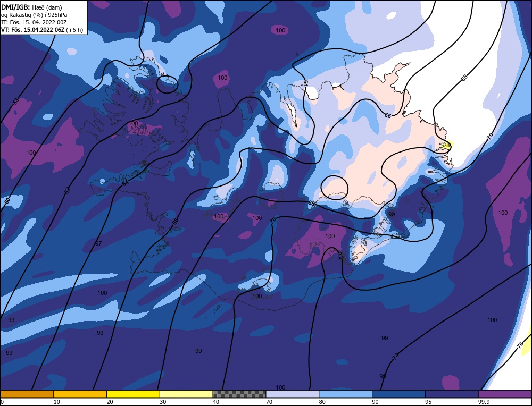The height and width of the screenshot is (406, 532).
Task: Click the 'og Rakastig (%) í 925hPa' line
Action: [34, 15]
